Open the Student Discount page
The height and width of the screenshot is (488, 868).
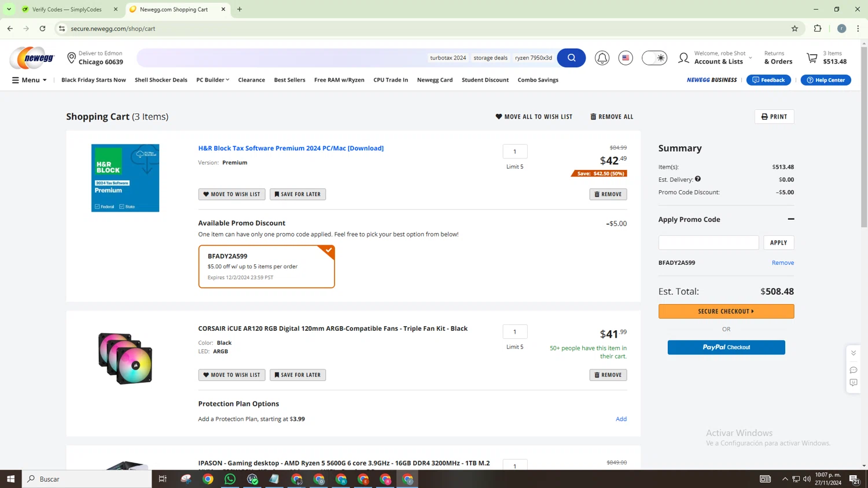click(x=485, y=80)
